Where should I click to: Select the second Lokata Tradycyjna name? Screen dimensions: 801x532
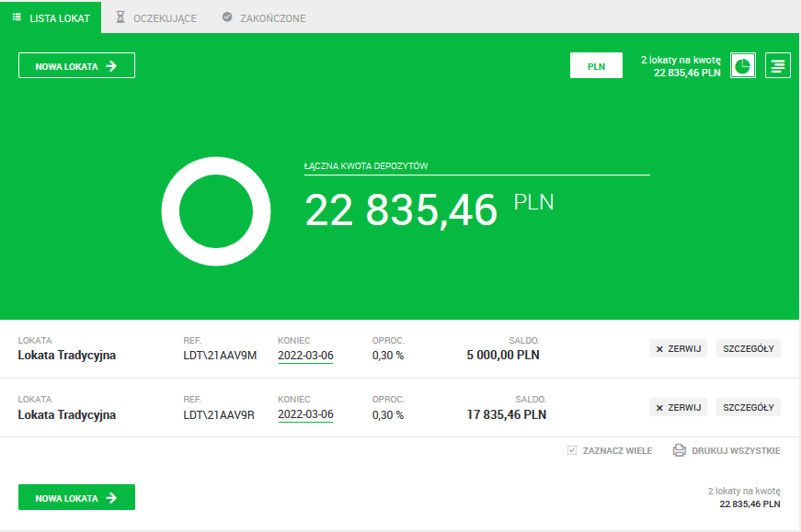(x=67, y=414)
